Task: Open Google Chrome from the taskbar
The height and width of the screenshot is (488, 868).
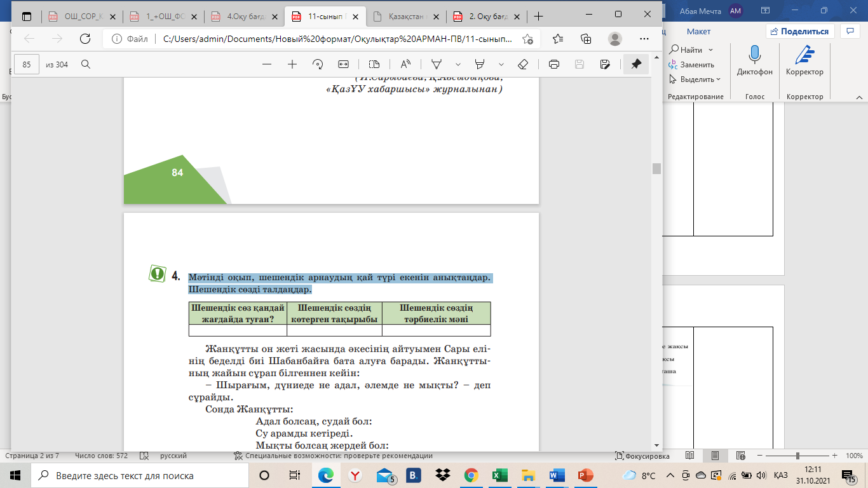Action: click(x=471, y=475)
